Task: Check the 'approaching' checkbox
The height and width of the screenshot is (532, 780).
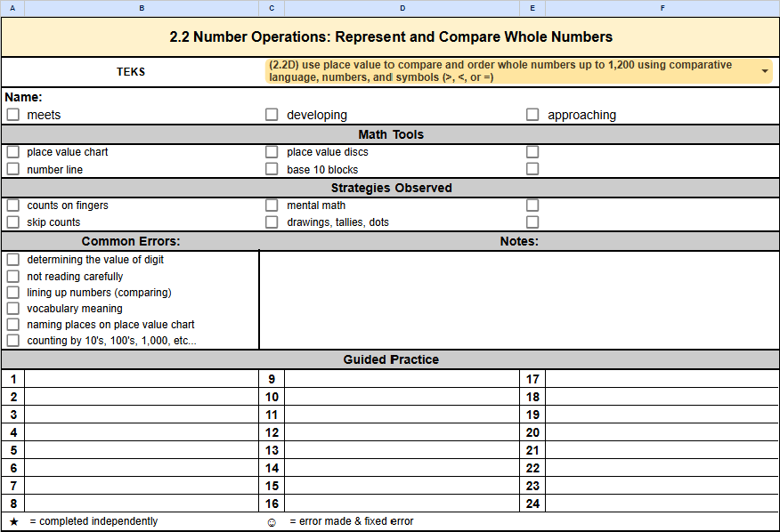Action: click(532, 115)
